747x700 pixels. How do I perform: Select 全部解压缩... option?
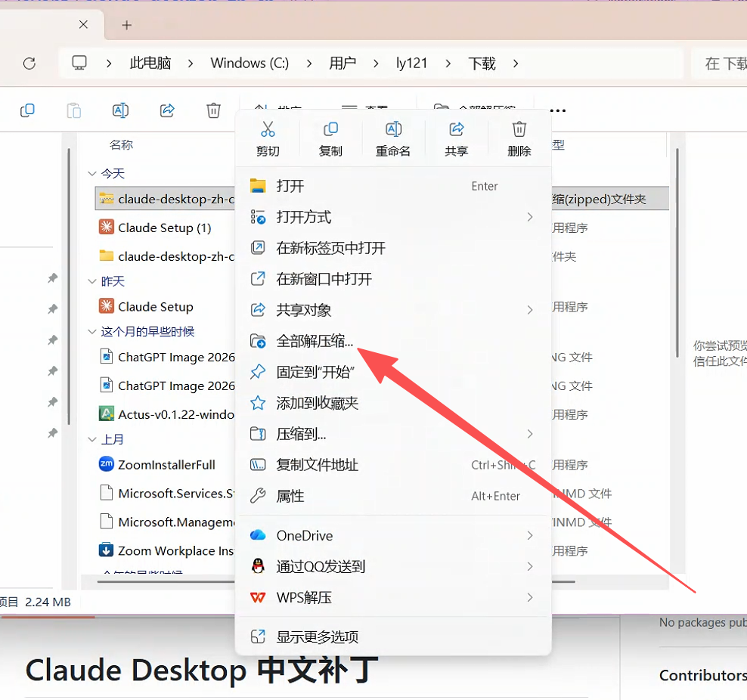coord(393,341)
